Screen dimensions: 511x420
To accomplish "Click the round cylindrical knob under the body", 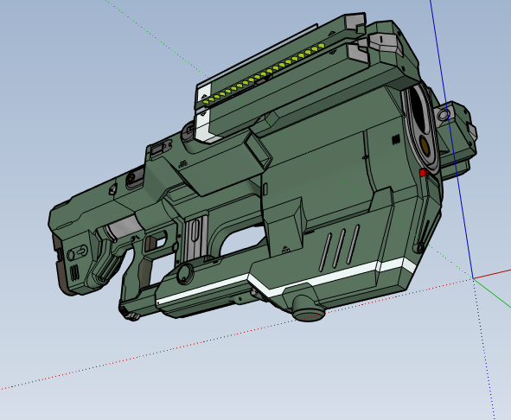I will coord(308,309).
